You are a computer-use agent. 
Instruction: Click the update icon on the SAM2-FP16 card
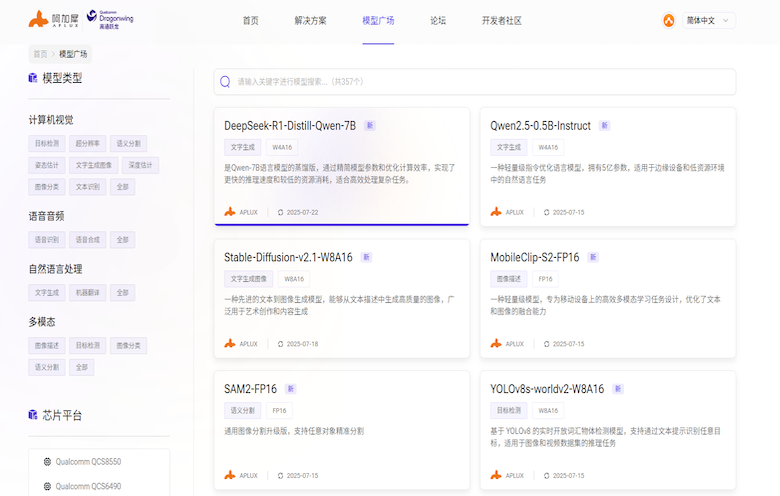281,476
